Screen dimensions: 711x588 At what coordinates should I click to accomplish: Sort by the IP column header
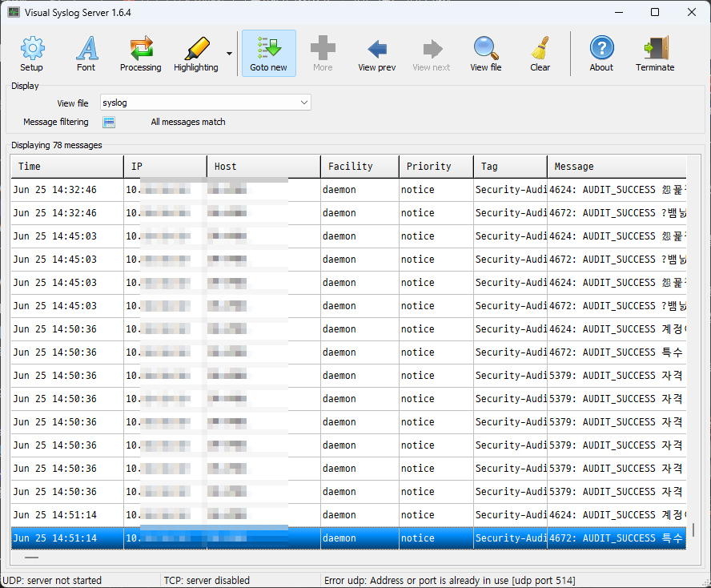pos(165,167)
